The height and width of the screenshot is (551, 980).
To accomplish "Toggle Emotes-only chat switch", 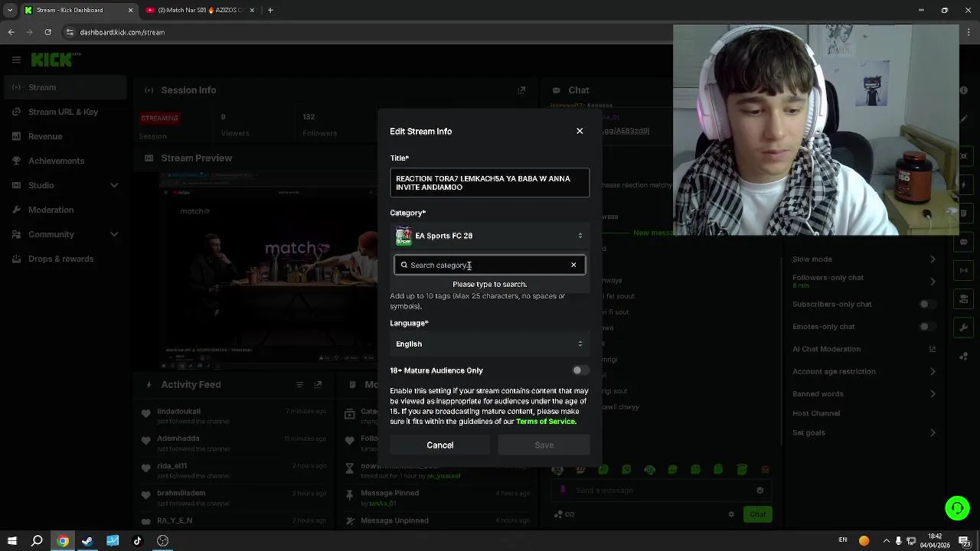I will point(926,327).
